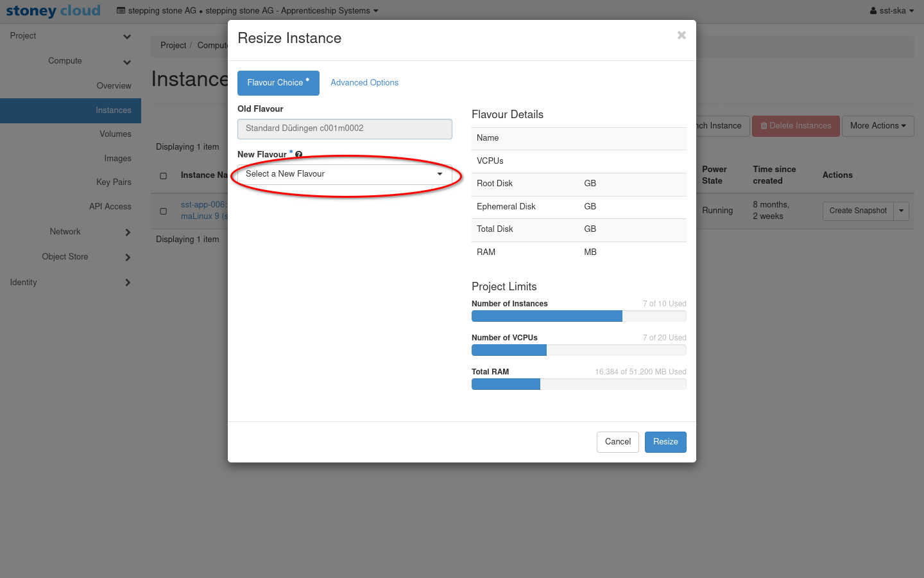
Task: Open the sst-ska user menu
Action: coord(891,11)
